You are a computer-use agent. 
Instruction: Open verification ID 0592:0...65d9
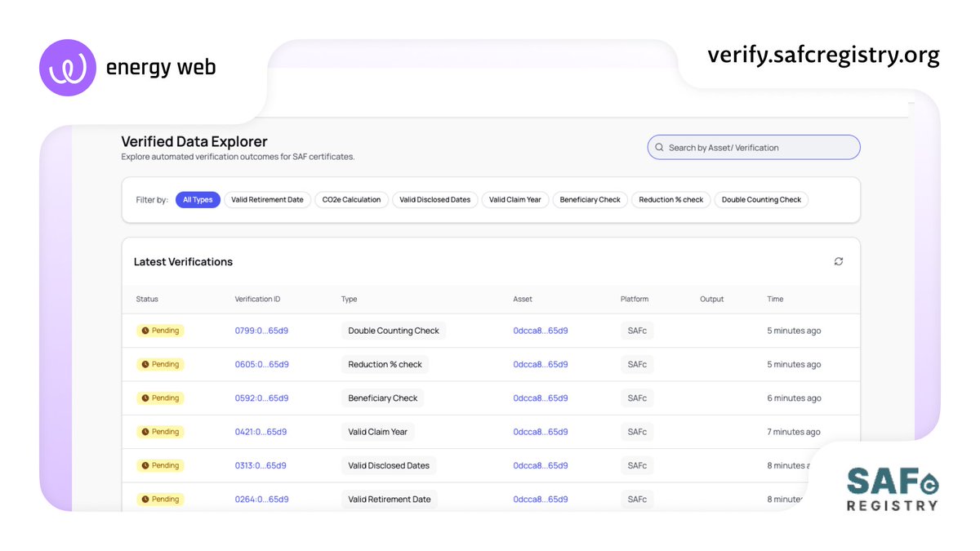tap(261, 398)
